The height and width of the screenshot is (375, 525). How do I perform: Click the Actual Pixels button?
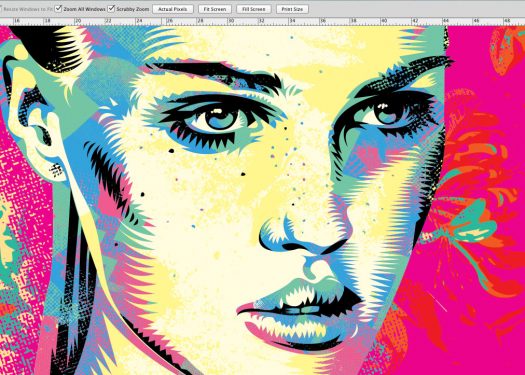pos(173,9)
